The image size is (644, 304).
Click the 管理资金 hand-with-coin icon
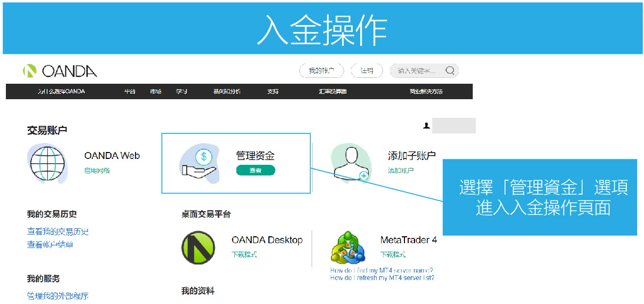tap(200, 163)
